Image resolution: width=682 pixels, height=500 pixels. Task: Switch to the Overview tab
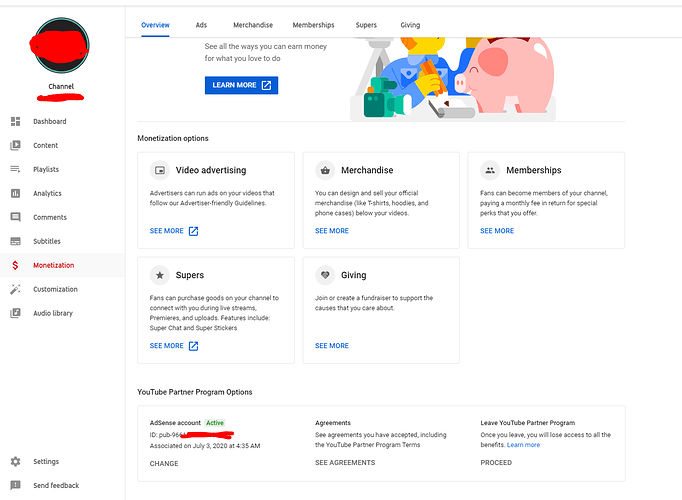click(x=155, y=25)
